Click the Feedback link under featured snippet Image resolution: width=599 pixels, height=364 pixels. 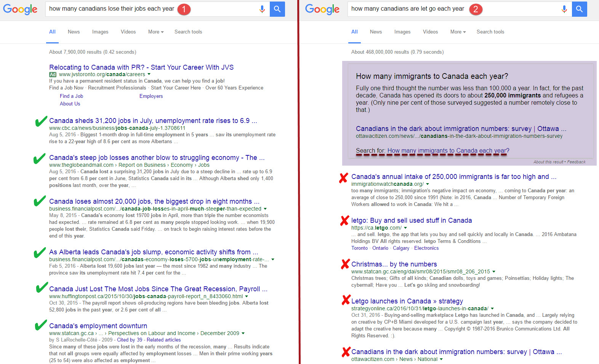(x=576, y=162)
